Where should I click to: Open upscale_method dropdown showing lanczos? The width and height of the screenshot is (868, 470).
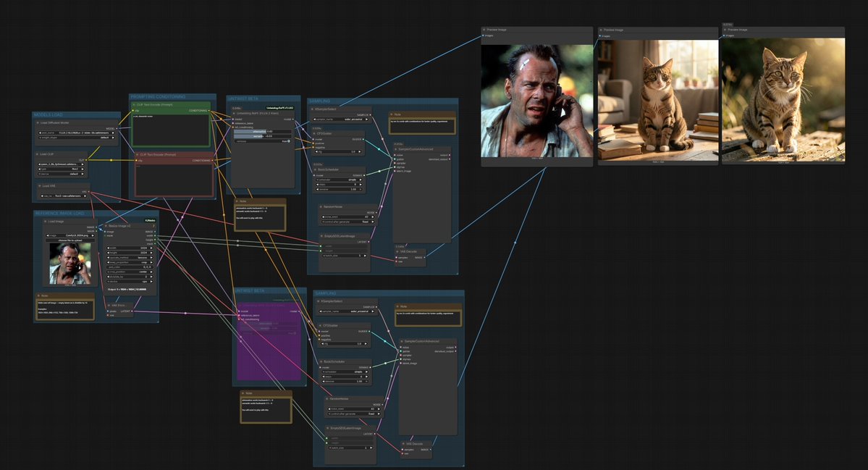click(x=130, y=257)
